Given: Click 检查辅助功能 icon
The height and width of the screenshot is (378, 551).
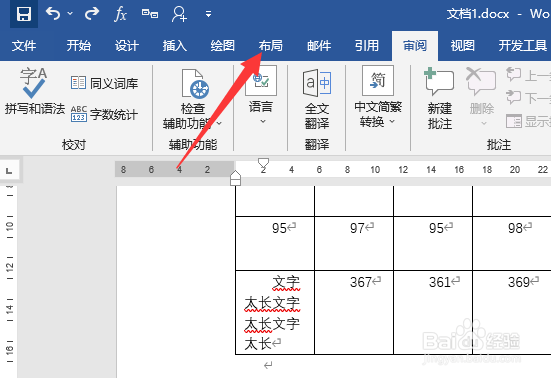Looking at the screenshot, I should [195, 83].
